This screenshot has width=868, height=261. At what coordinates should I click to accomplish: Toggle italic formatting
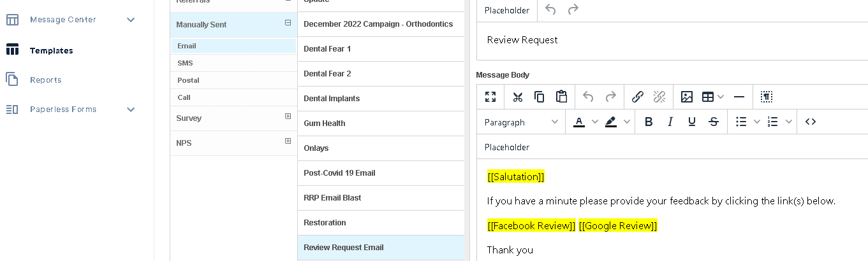(x=670, y=122)
